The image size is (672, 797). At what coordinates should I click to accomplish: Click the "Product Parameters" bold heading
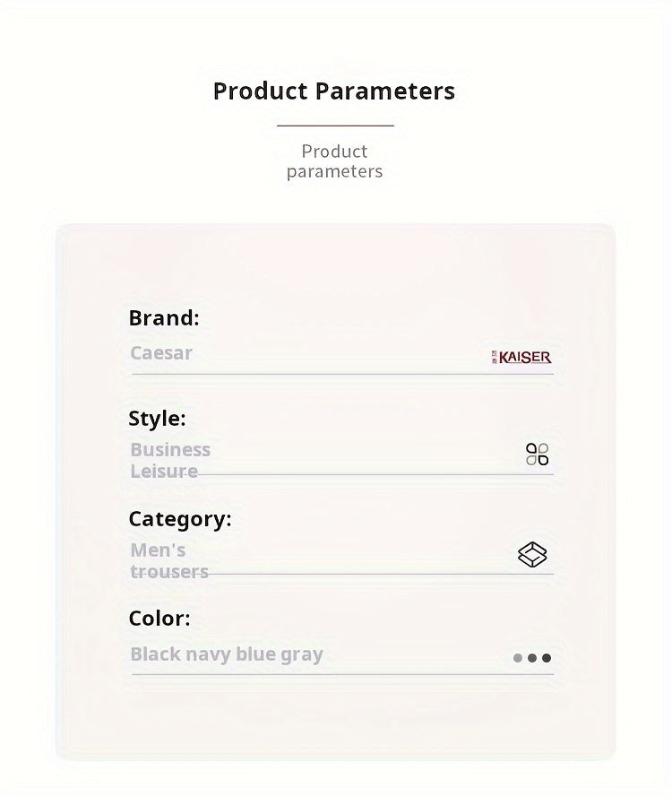pyautogui.click(x=334, y=91)
